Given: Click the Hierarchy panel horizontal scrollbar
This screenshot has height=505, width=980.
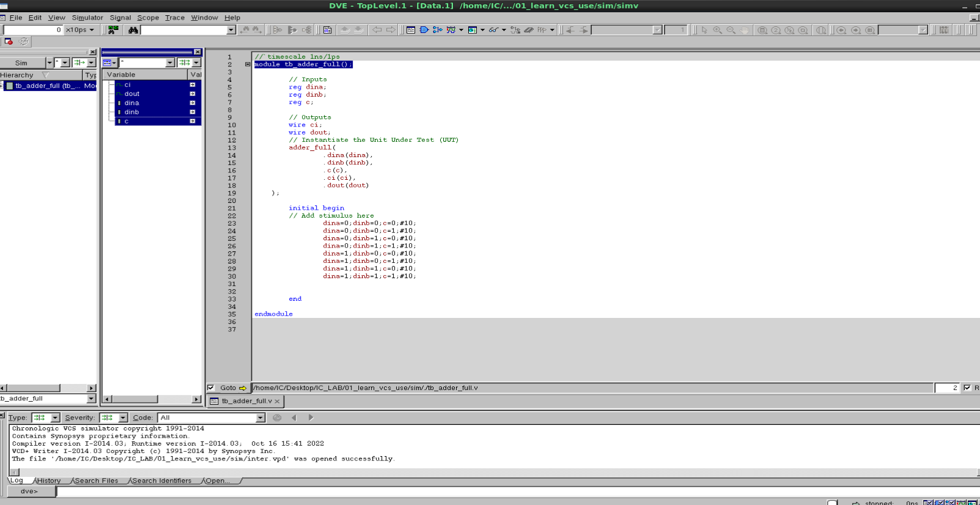Looking at the screenshot, I should point(34,388).
